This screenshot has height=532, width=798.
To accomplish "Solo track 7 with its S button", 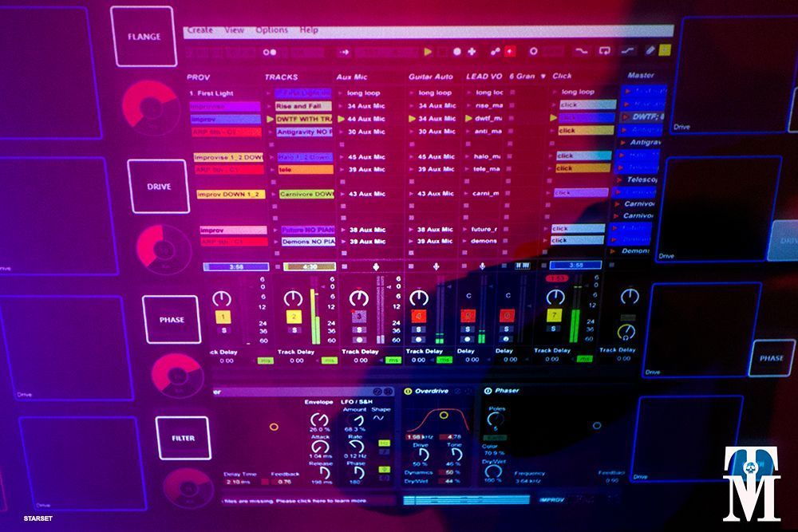I will point(555,330).
